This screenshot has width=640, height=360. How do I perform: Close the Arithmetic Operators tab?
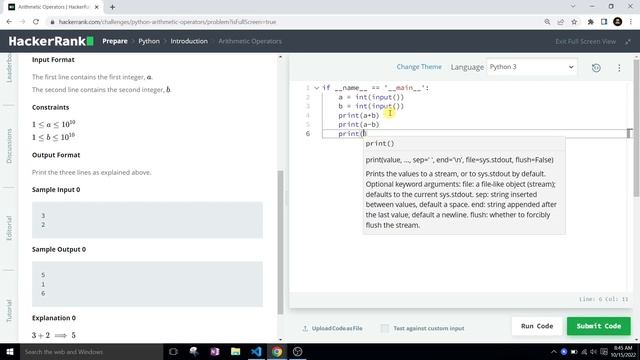coord(97,7)
